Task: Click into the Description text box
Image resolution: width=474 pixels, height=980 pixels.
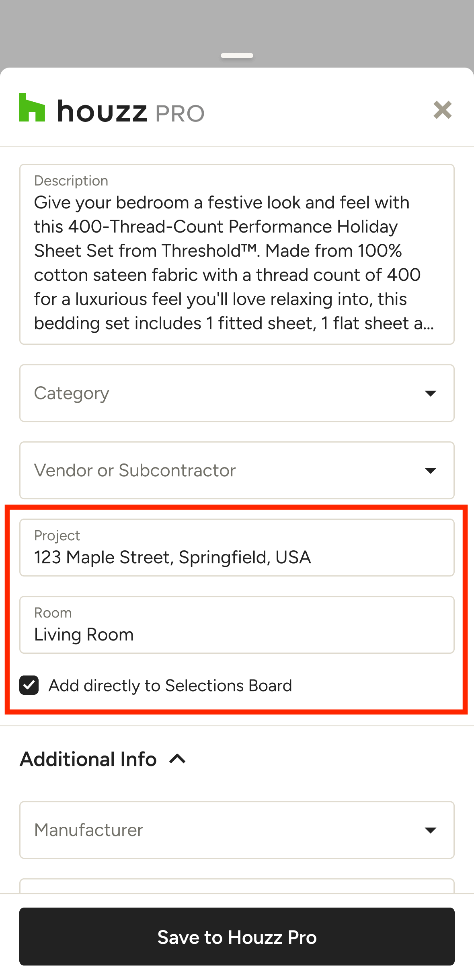Action: click(237, 254)
